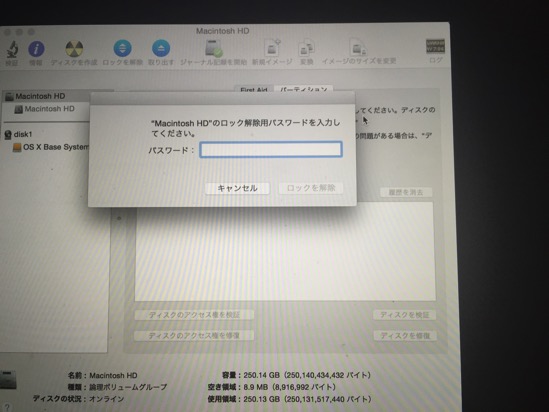Click the Burn disc (ディスクを作成) icon

click(x=74, y=49)
